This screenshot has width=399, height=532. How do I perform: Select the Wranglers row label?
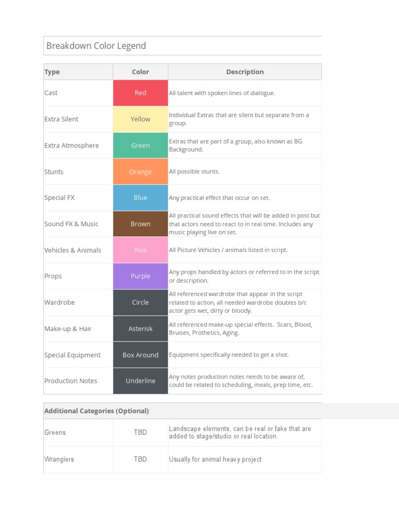click(59, 459)
